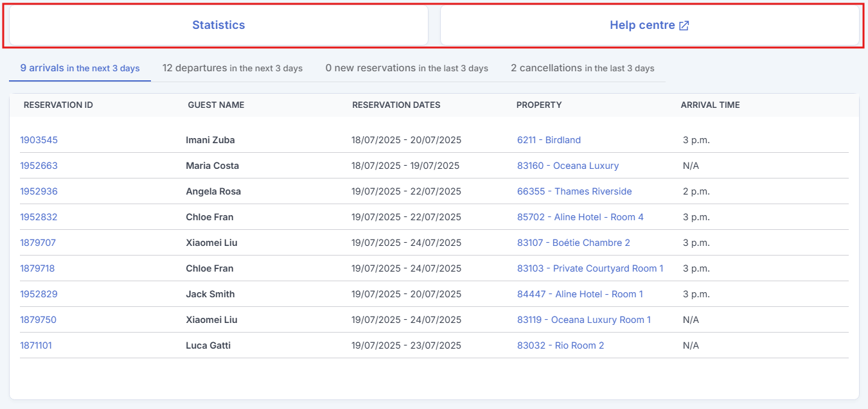
Task: Open property 83119 - Oceana Luxury Room 1
Action: point(584,320)
